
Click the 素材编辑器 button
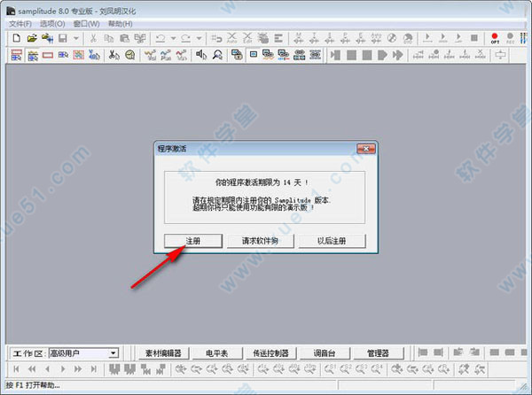[163, 353]
